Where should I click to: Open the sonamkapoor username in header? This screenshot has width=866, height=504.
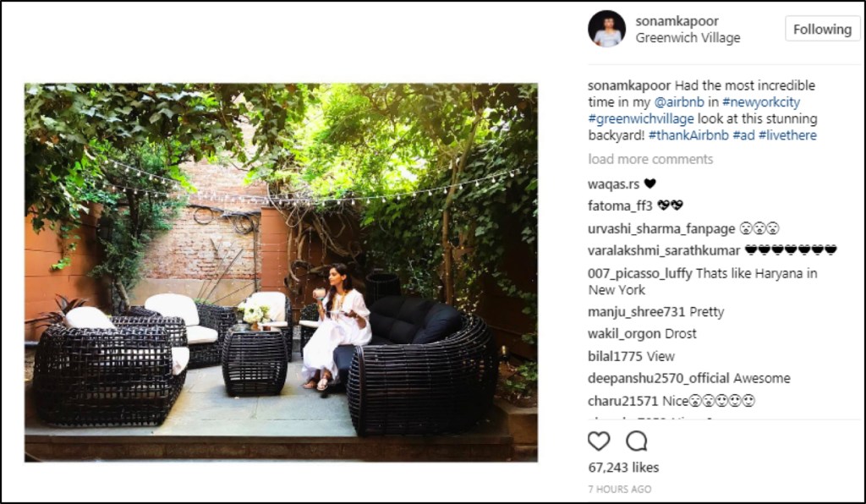pos(677,21)
